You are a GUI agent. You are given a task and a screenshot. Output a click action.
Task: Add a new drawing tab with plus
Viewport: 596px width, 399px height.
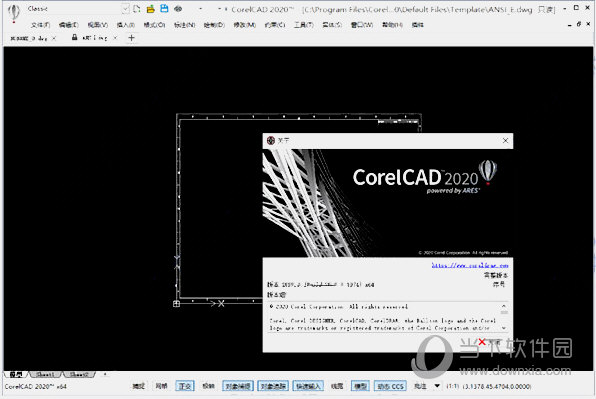point(131,38)
